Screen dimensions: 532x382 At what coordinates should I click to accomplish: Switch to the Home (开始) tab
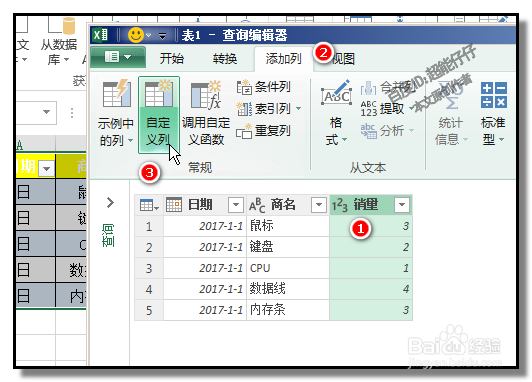click(172, 59)
